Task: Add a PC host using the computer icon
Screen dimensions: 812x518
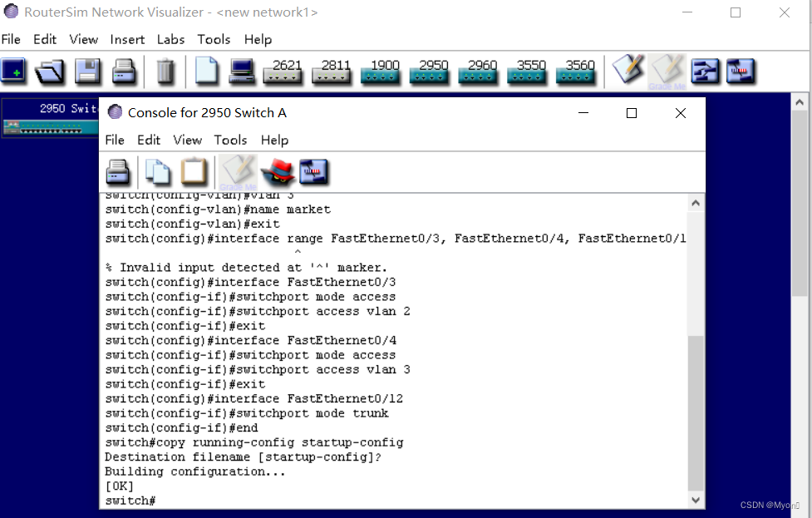Action: coord(242,71)
